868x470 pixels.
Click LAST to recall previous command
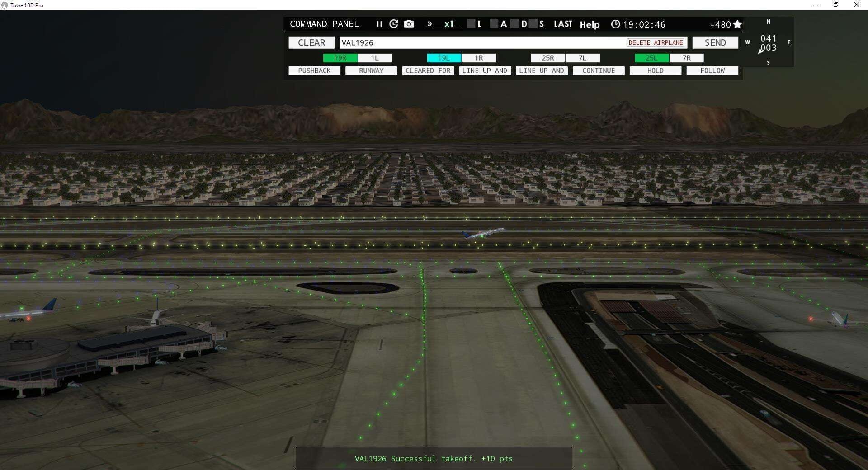563,24
